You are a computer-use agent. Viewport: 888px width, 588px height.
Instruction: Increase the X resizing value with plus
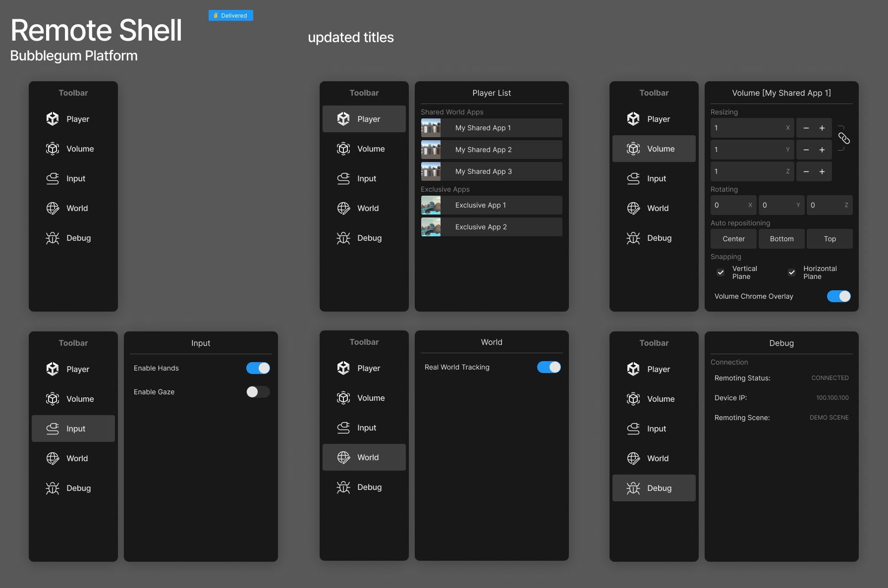coord(822,128)
